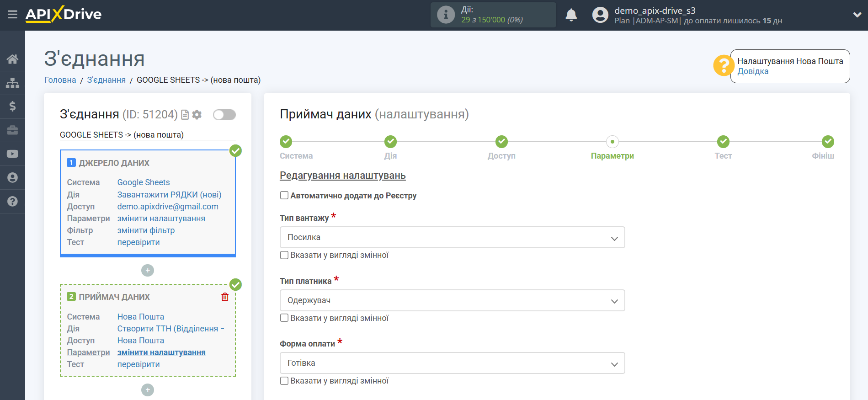Image resolution: width=868 pixels, height=400 pixels.
Task: Click Створити ТТН (Відділення - link
Action: tap(170, 329)
